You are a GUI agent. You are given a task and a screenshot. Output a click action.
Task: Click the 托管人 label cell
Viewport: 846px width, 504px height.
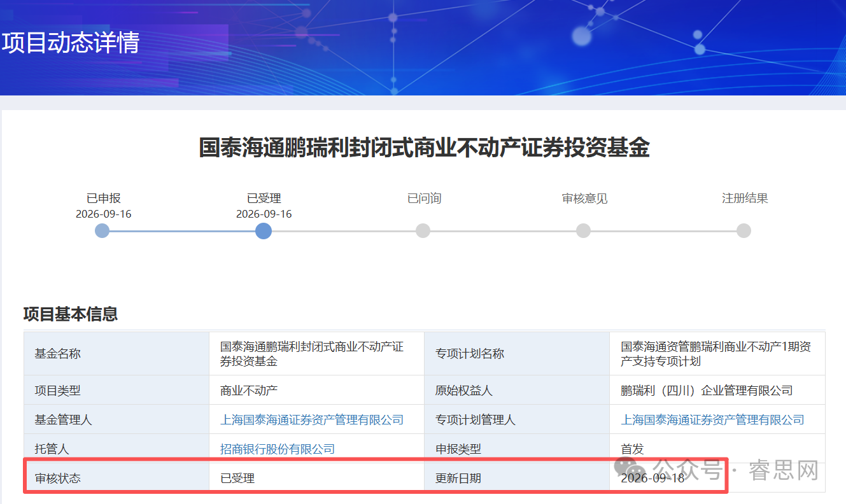[x=116, y=449]
